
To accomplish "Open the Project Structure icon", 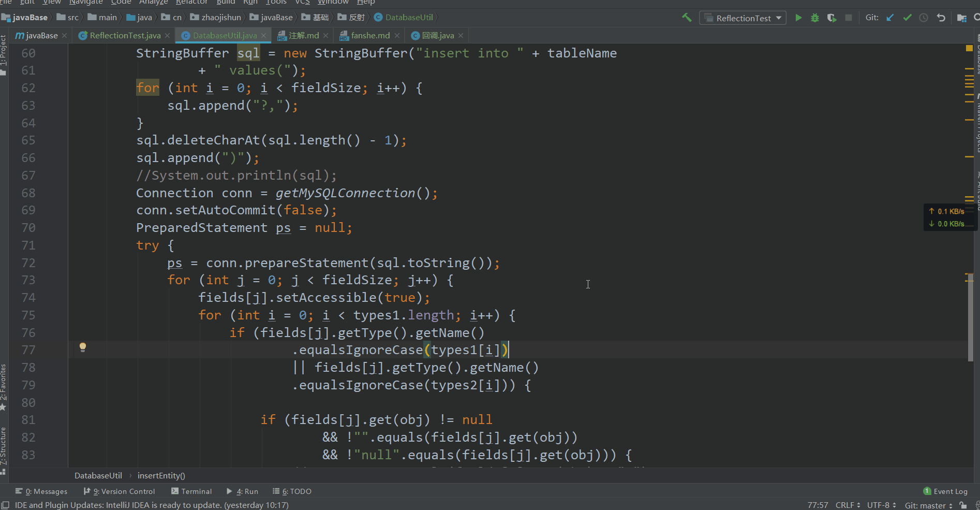I will [x=961, y=18].
